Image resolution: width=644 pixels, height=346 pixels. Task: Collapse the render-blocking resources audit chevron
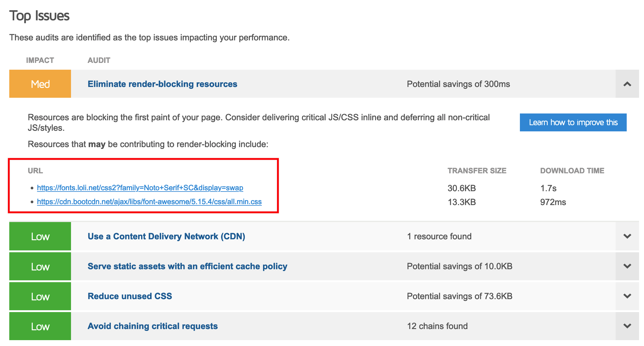[627, 84]
